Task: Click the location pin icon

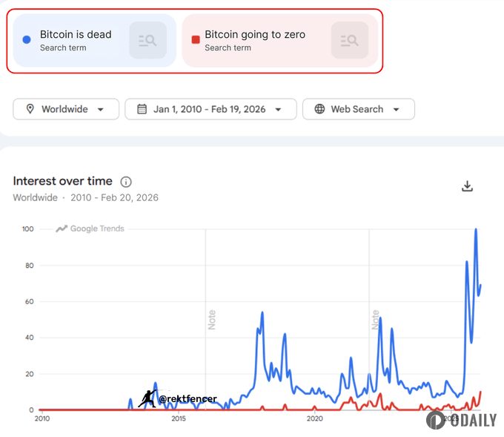Action: 30,109
